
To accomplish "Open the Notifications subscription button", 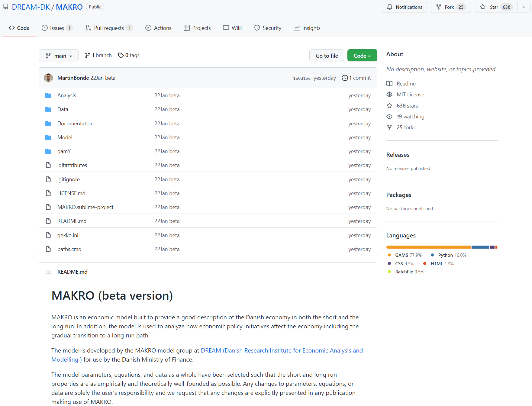I will pos(404,7).
